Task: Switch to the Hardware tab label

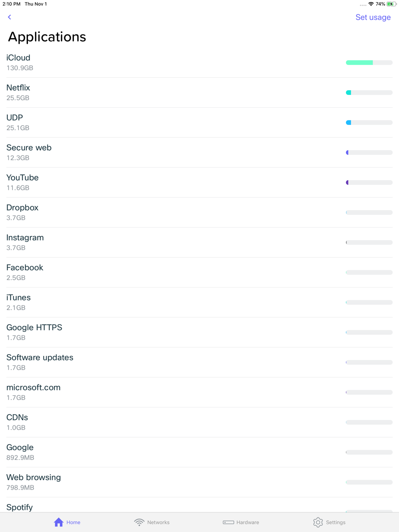Action: pyautogui.click(x=248, y=522)
